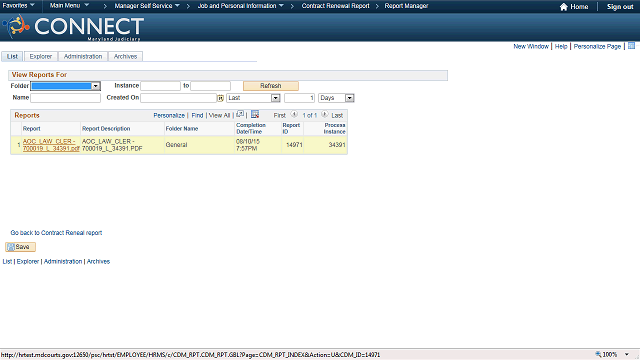Click Personalize in Reports header
Image resolution: width=640 pixels, height=360 pixels.
click(169, 116)
